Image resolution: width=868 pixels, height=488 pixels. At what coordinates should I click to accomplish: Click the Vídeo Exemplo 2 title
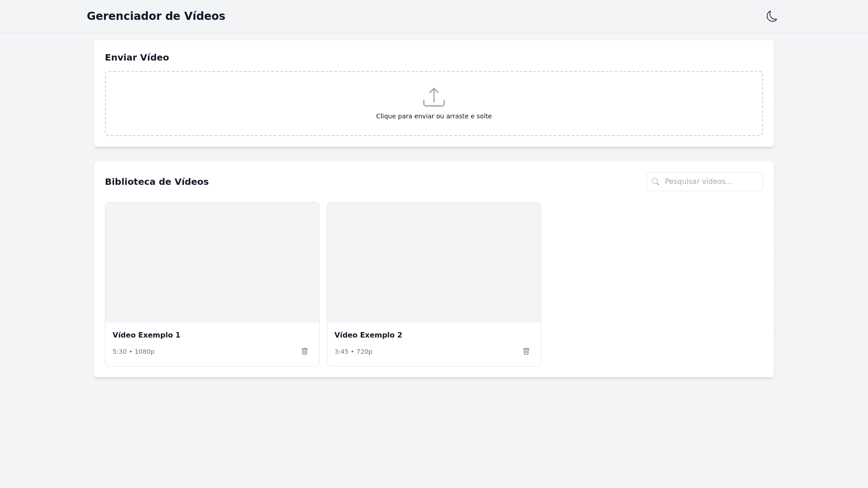(x=368, y=335)
